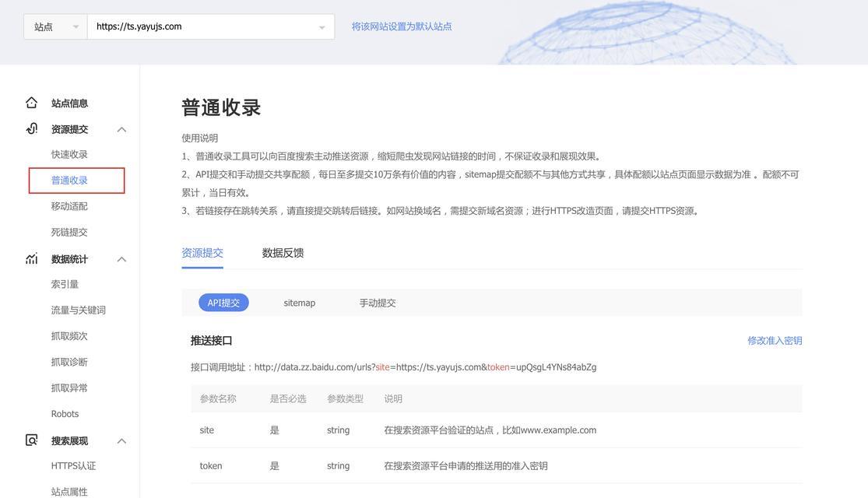Click 是 in the site row

pos(274,430)
